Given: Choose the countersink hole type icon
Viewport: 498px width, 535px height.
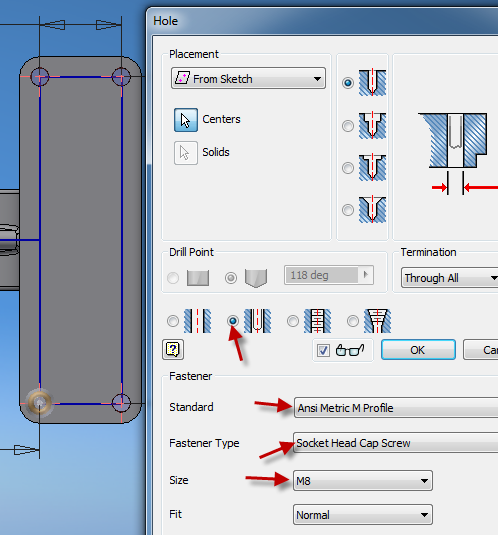Looking at the screenshot, I should [x=372, y=209].
